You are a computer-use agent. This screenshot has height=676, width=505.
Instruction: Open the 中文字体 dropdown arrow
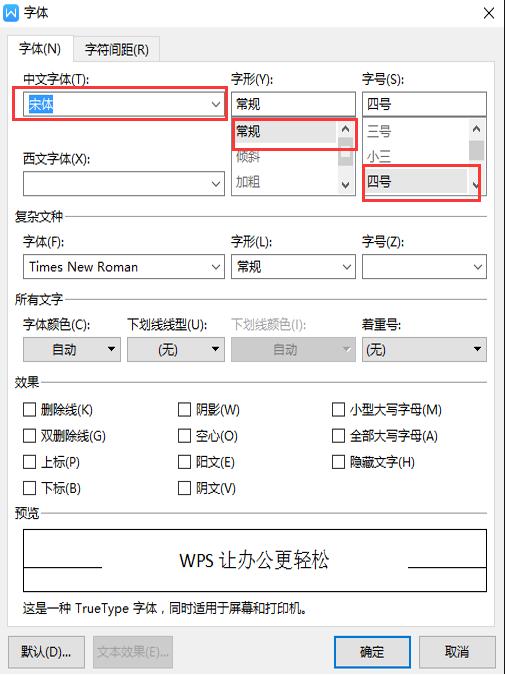(x=216, y=104)
